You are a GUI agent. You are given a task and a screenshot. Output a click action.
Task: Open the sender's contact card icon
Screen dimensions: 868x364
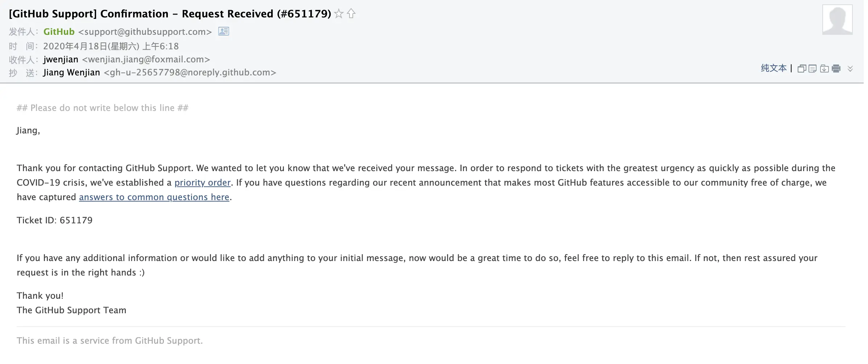[223, 32]
